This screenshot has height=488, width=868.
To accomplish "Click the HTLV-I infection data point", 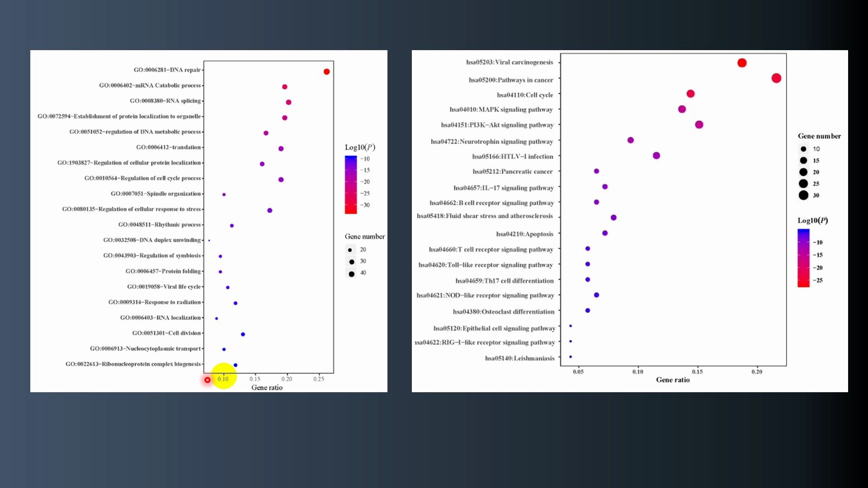I will pos(656,156).
